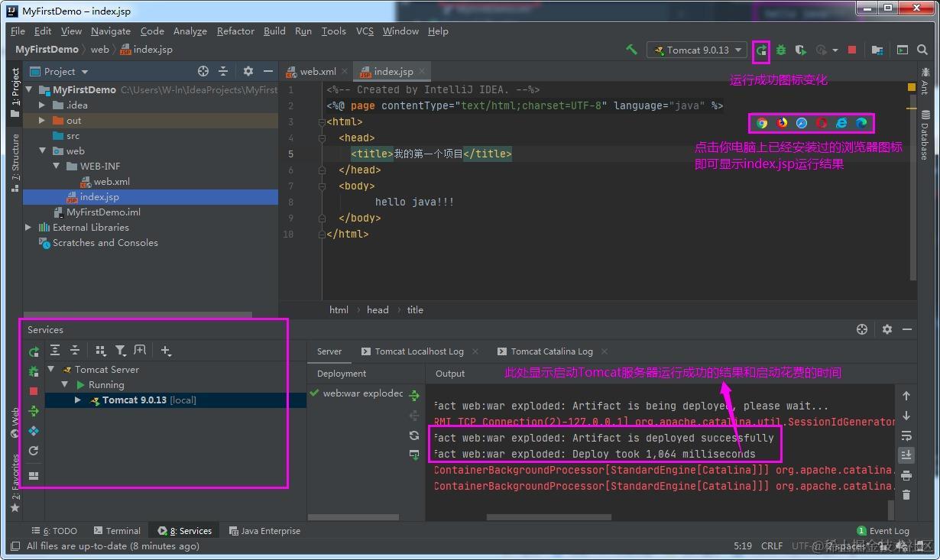The height and width of the screenshot is (560, 940).
Task: Toggle the 1: Project tool window stripe
Action: point(15,92)
